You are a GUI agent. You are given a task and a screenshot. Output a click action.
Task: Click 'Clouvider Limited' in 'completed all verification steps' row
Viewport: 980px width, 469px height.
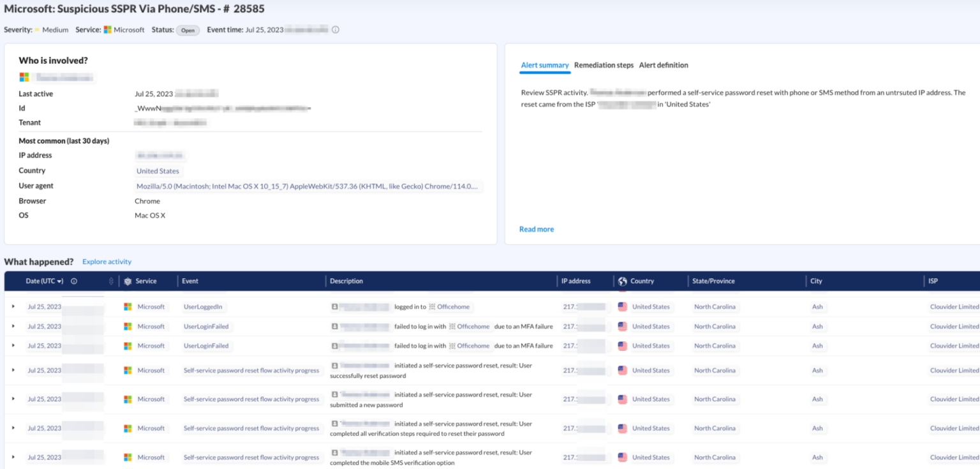pyautogui.click(x=954, y=429)
